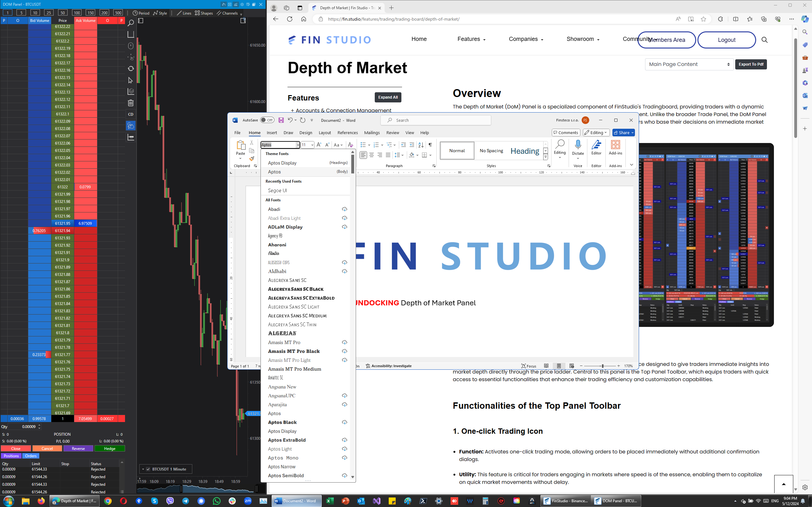This screenshot has height=507, width=812.
Task: Click the magnifier icon in chart sidebar
Action: coord(131,23)
